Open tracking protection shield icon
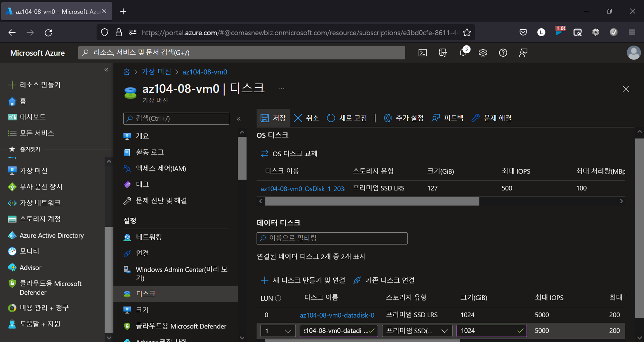Image resolution: width=644 pixels, height=342 pixels. pyautogui.click(x=105, y=32)
